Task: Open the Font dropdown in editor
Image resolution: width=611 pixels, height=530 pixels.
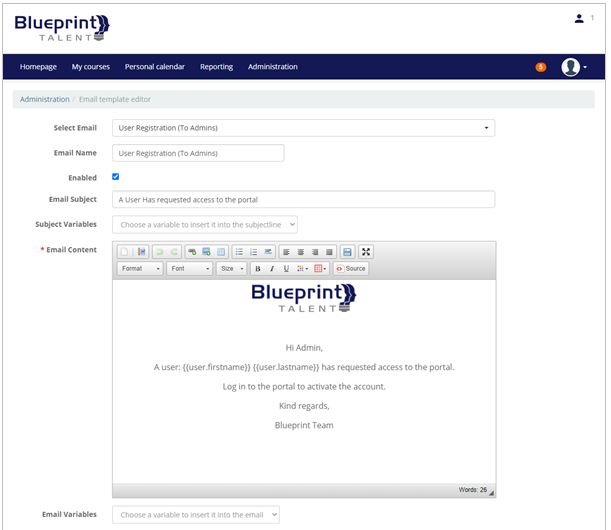Action: pos(190,269)
